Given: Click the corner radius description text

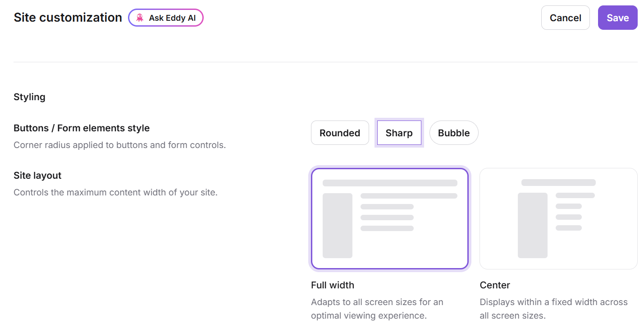Looking at the screenshot, I should (x=119, y=145).
